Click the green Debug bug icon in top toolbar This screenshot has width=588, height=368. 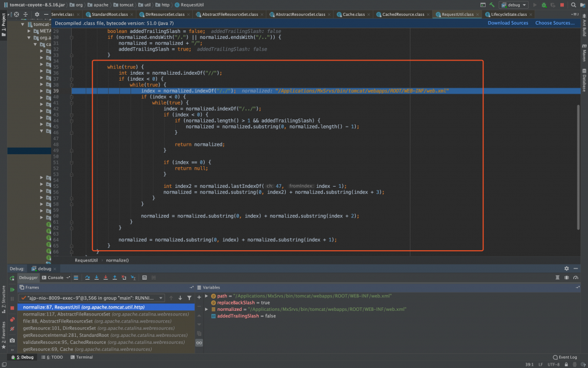pyautogui.click(x=543, y=5)
